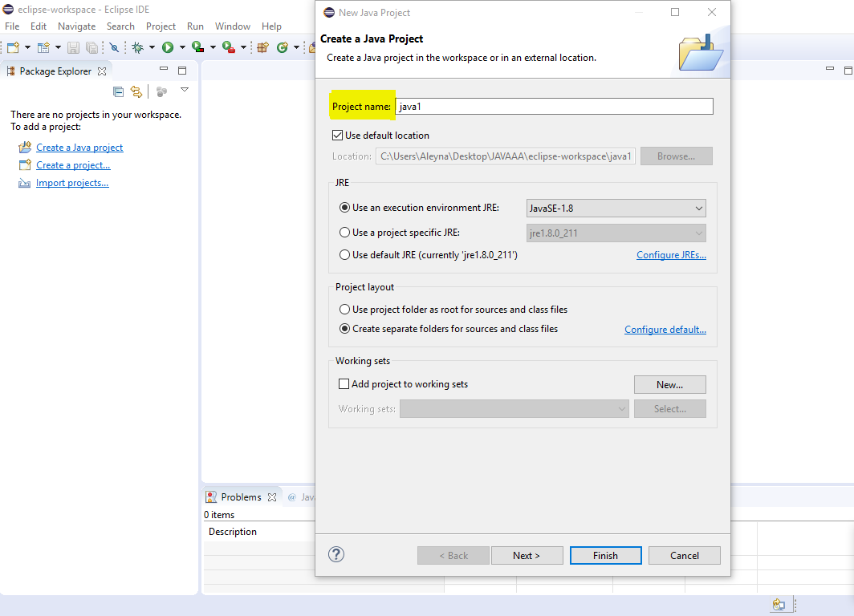This screenshot has width=854, height=616.
Task: Open the Run dropdown arrow
Action: click(x=182, y=48)
